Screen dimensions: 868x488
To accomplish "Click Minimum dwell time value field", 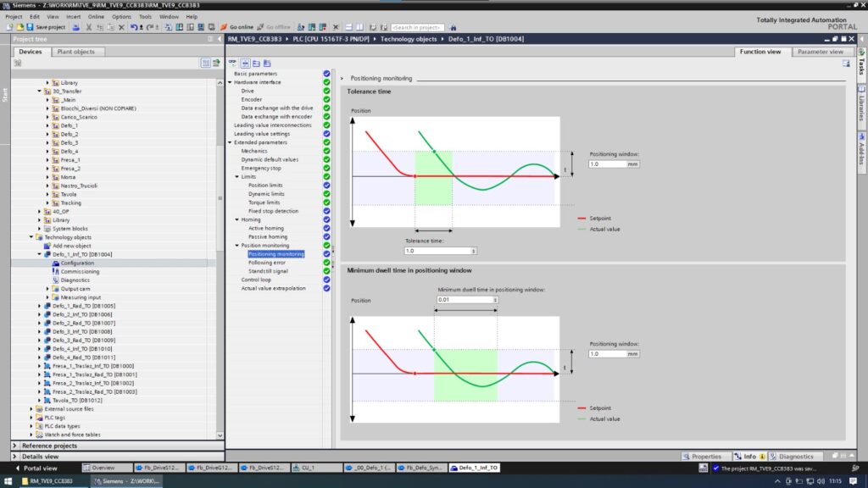I will point(465,299).
